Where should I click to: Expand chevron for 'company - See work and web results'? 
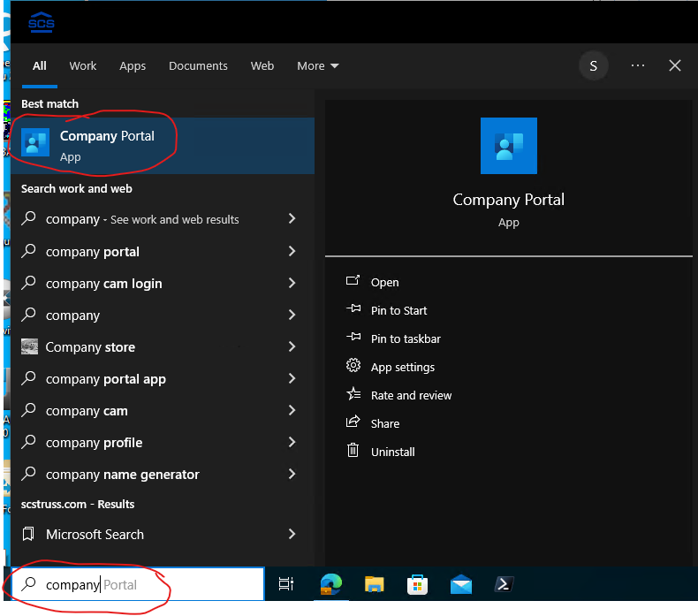[292, 218]
